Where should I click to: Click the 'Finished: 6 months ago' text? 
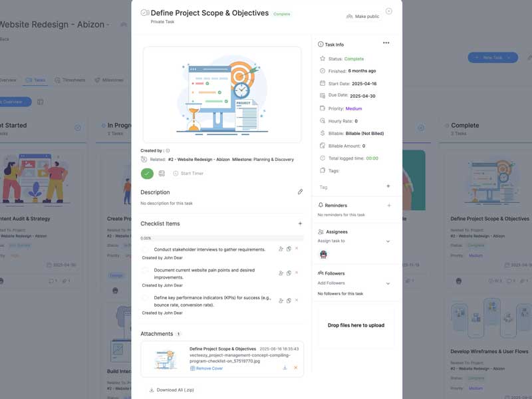[x=352, y=71]
